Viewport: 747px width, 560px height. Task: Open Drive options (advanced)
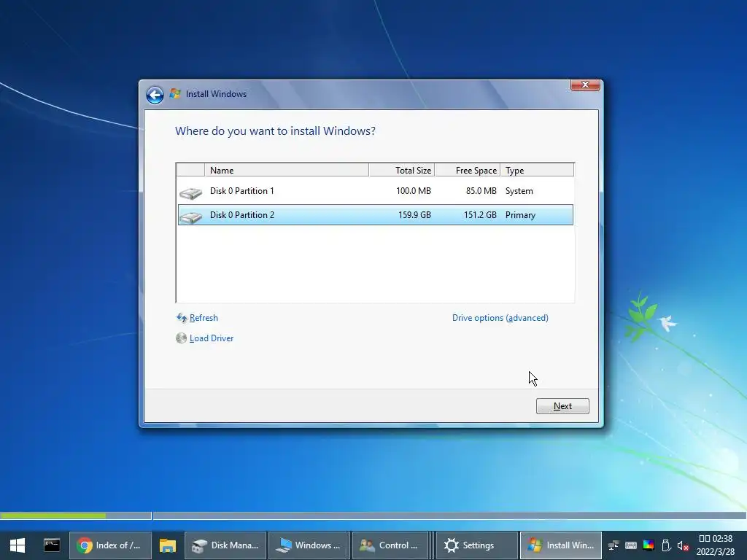click(500, 318)
